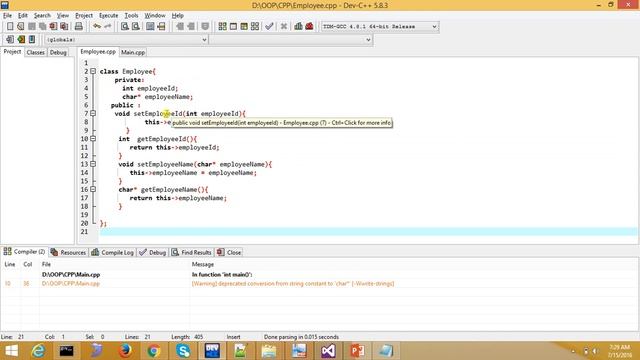Switch to the Classes side panel tab

[36, 52]
